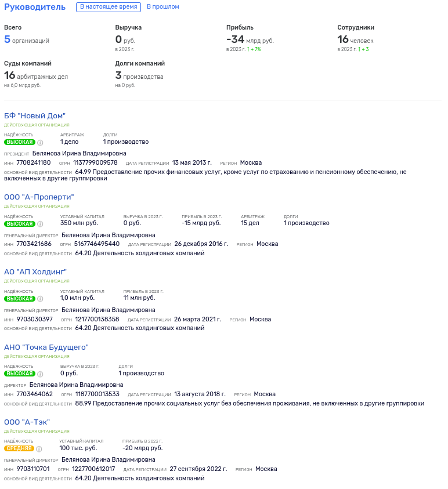Click ИНН 7703421686

point(34,244)
